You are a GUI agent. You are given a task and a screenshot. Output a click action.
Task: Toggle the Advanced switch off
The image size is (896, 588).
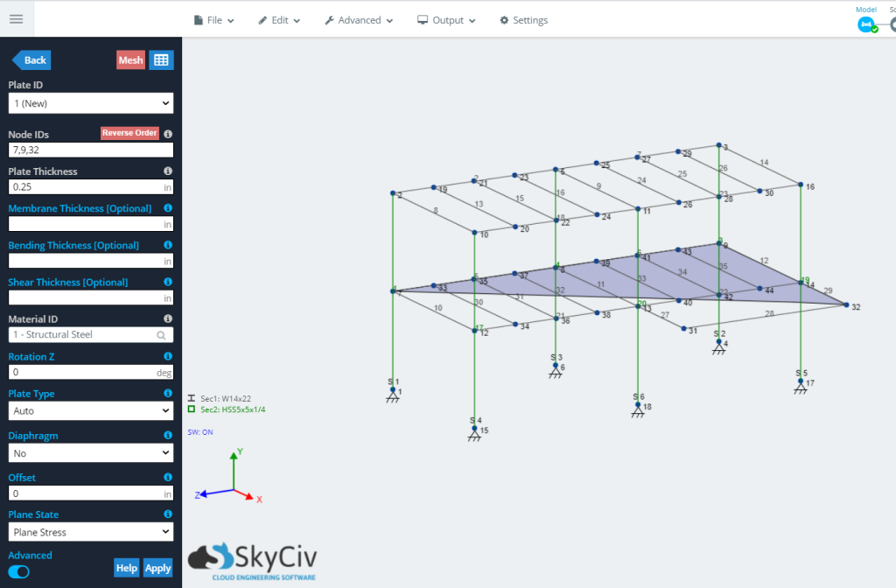19,572
